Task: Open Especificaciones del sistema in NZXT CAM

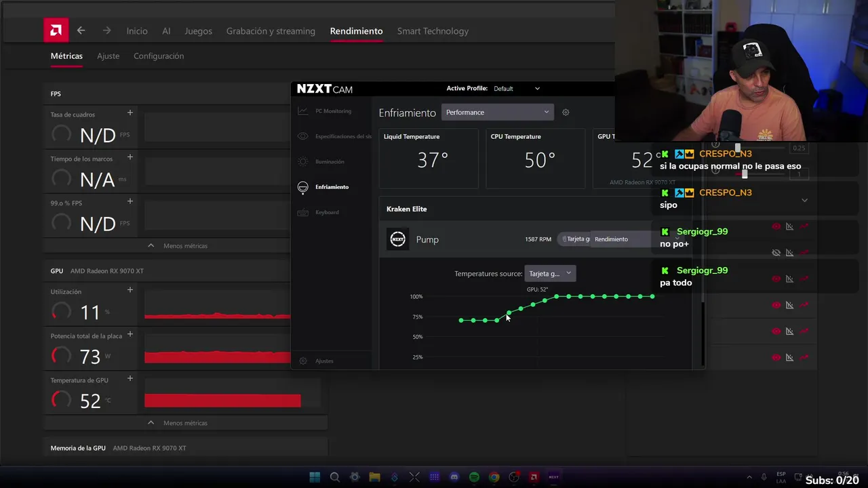Action: pos(334,136)
